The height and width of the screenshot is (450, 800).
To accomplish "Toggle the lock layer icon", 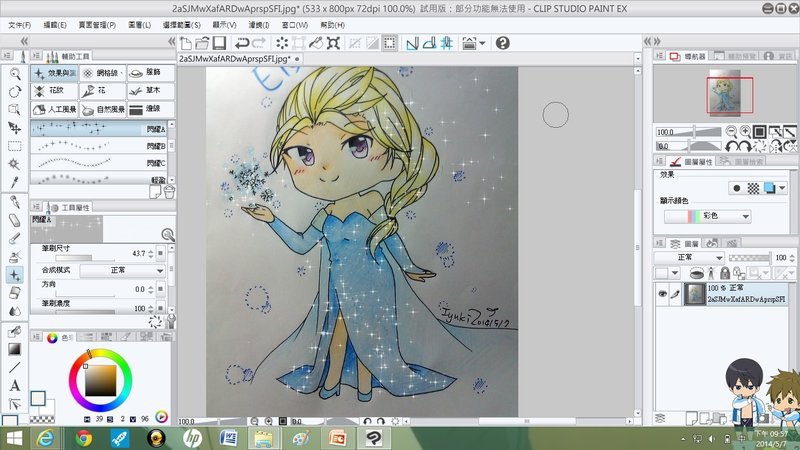I will point(725,273).
